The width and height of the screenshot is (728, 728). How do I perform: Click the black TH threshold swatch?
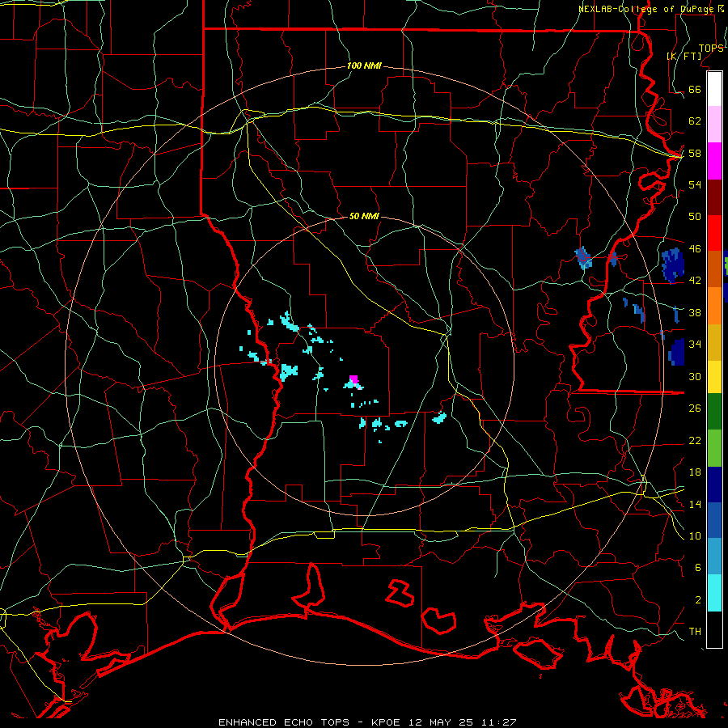(714, 629)
